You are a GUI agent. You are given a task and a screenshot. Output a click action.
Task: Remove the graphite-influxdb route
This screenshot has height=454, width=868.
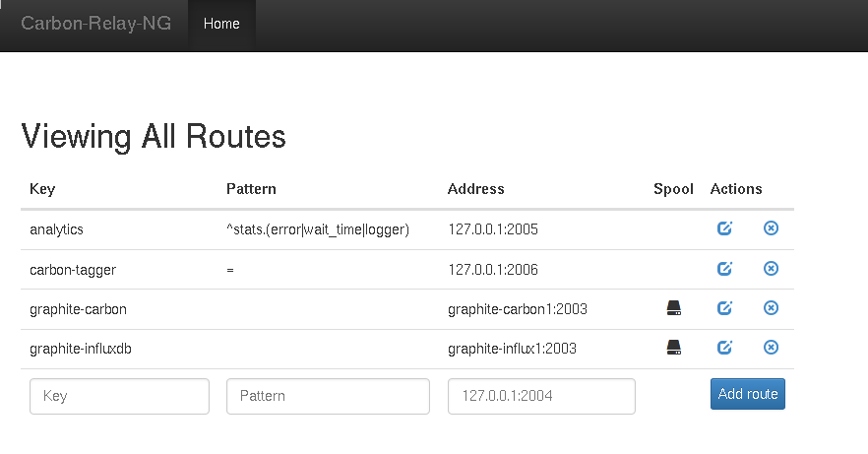pyautogui.click(x=771, y=348)
